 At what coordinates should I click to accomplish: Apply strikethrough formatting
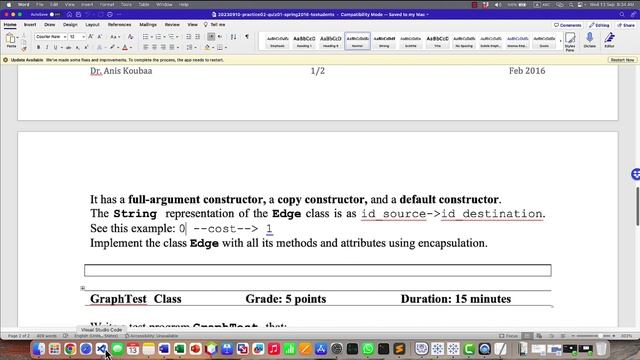pyautogui.click(x=69, y=48)
